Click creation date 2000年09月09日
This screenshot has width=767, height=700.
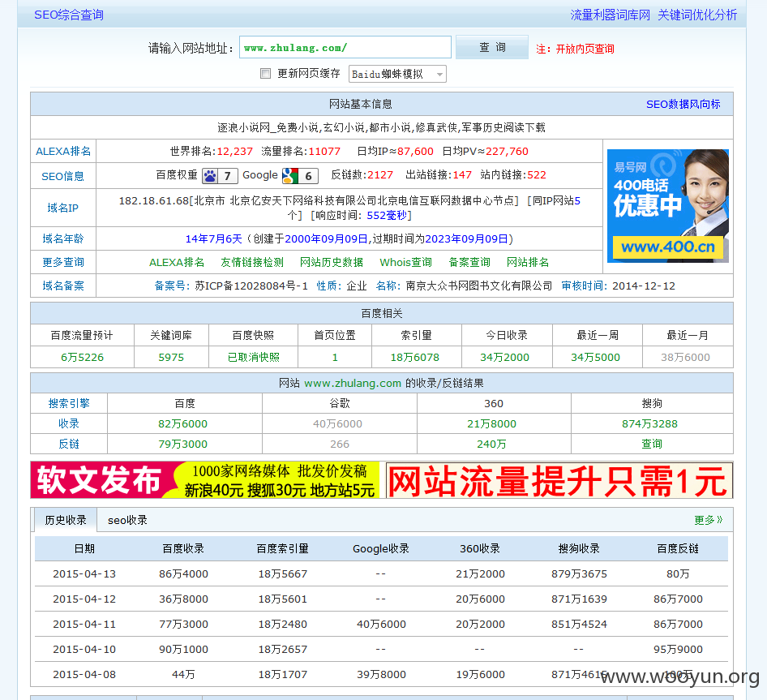pyautogui.click(x=326, y=239)
